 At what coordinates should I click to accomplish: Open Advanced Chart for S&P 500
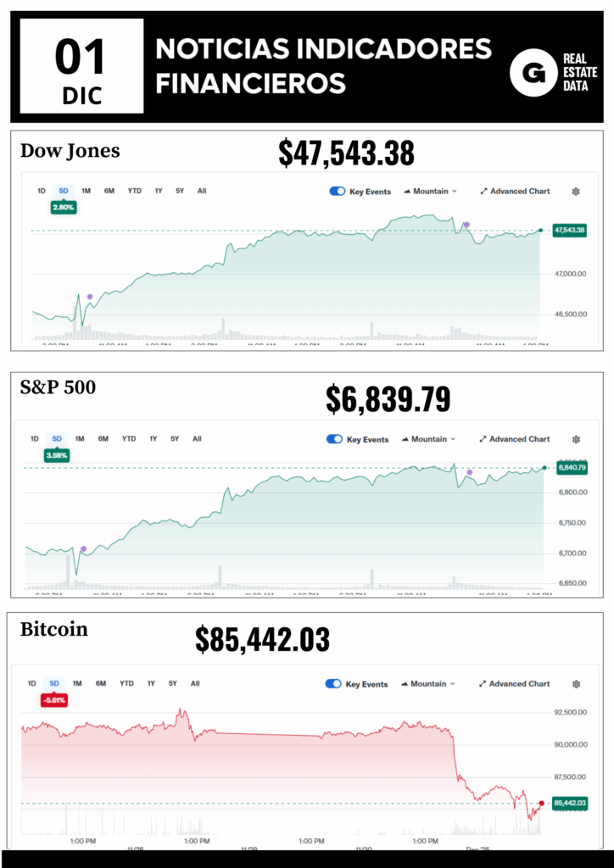514,439
